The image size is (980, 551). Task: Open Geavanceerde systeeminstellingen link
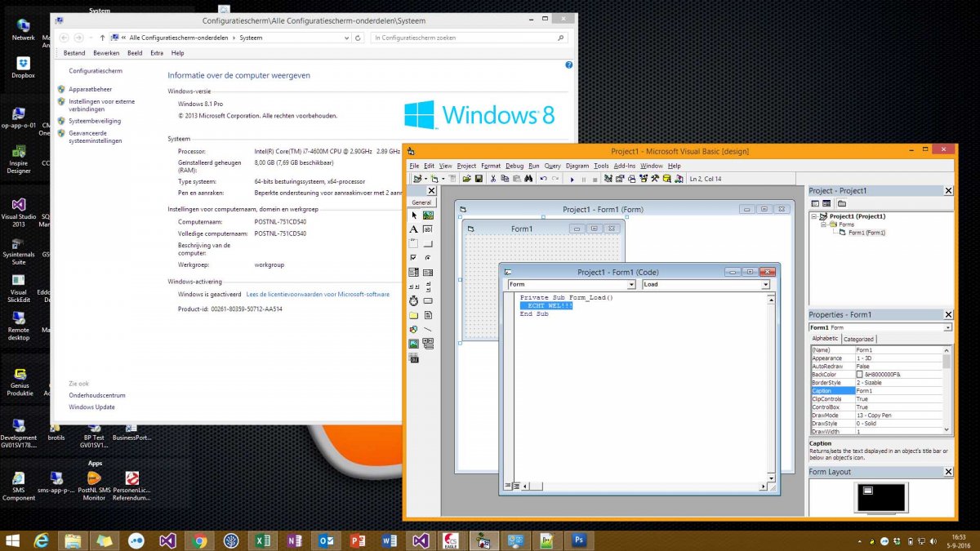point(96,136)
